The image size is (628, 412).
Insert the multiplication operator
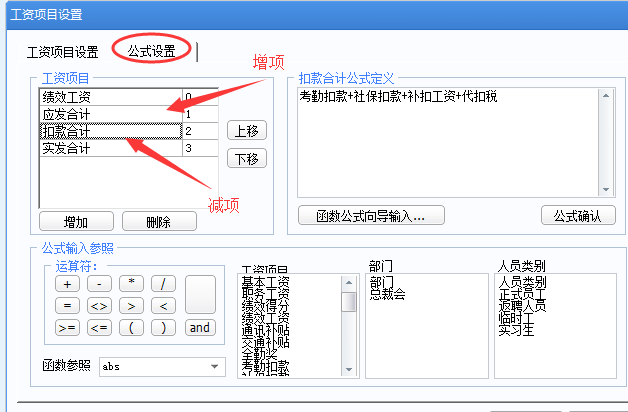132,284
